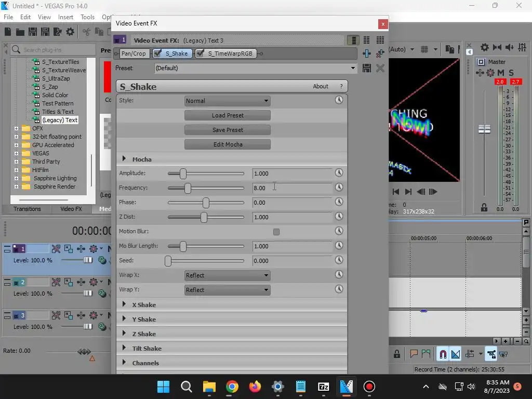Viewport: 532px width, 399px height.
Task: Toggle Mute button M in Master panel
Action: click(500, 73)
